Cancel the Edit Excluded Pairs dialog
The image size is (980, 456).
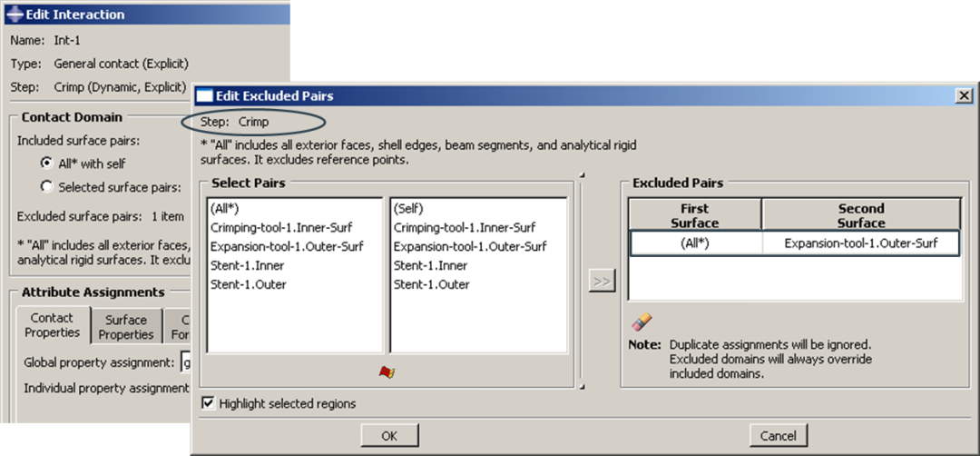[779, 436]
